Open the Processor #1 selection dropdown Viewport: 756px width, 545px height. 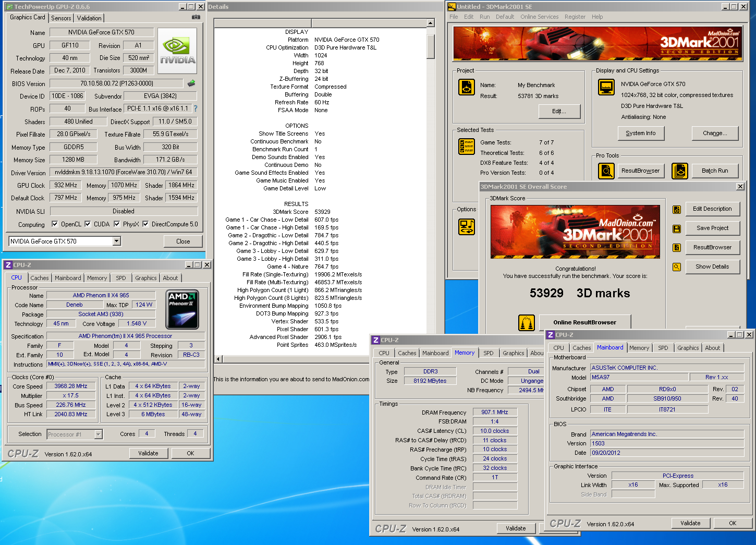click(x=98, y=434)
